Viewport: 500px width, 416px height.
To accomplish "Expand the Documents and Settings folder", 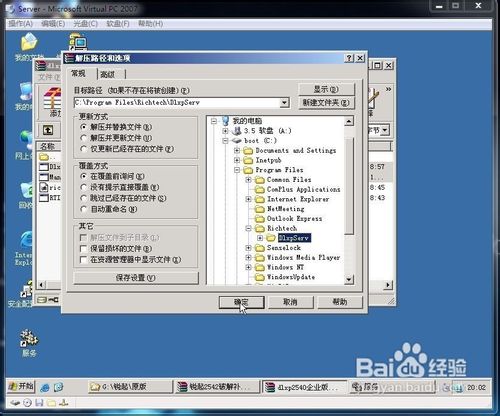I will click(237, 151).
